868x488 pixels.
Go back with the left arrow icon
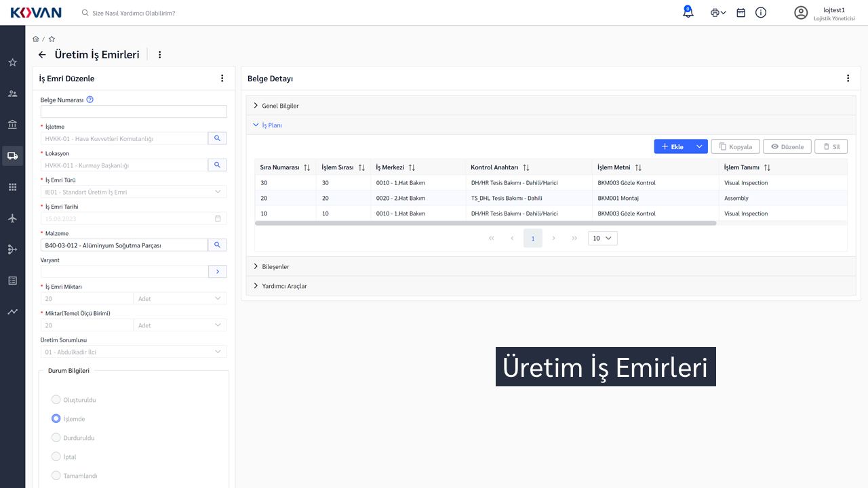[42, 55]
